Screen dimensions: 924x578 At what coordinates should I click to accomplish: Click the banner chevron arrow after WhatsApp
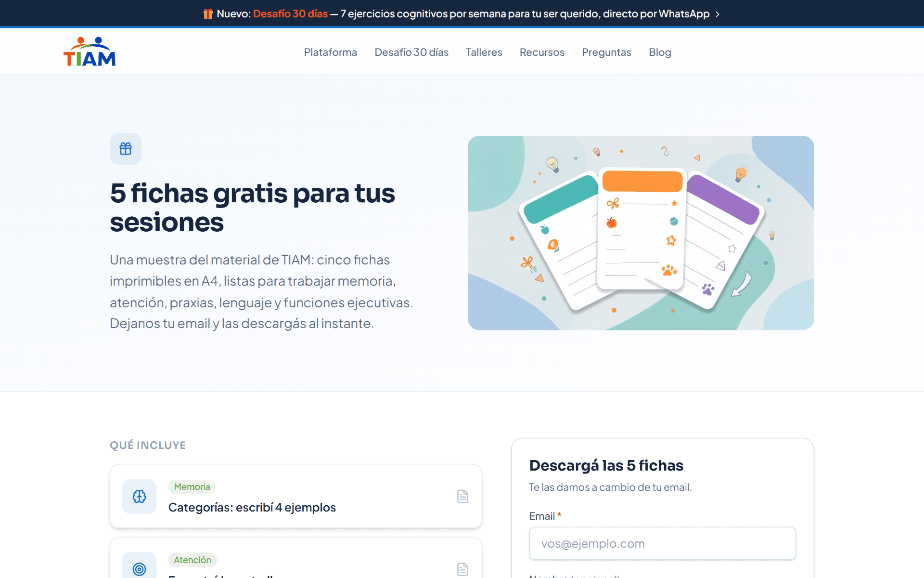click(x=718, y=14)
